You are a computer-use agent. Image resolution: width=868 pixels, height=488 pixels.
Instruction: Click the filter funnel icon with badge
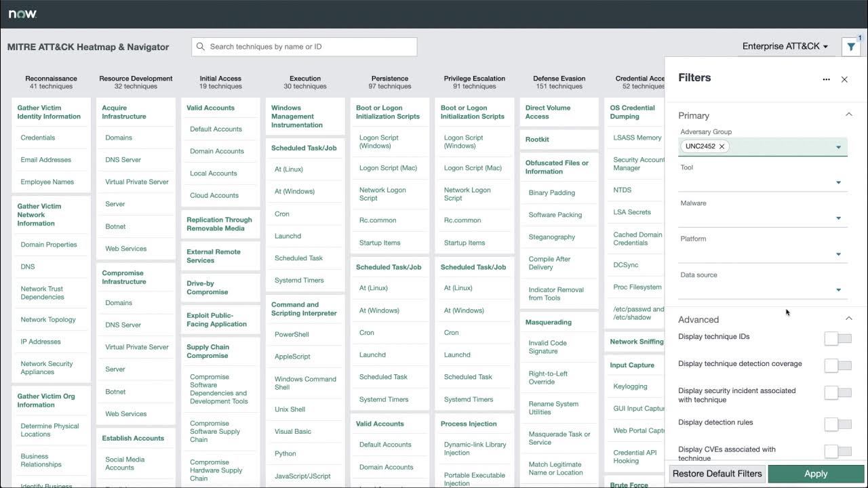851,46
